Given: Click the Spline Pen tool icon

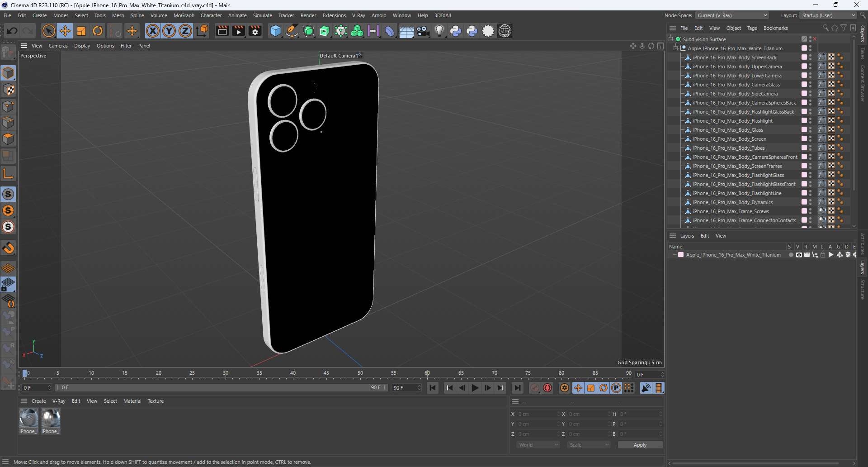Looking at the screenshot, I should click(292, 31).
